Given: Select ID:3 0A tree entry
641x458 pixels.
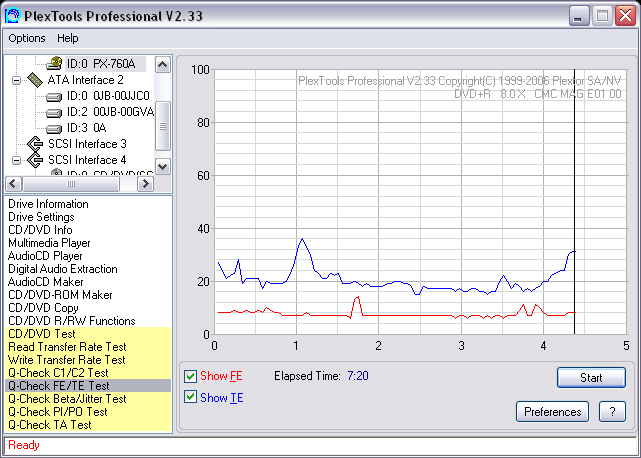Looking at the screenshot, I should [x=87, y=128].
